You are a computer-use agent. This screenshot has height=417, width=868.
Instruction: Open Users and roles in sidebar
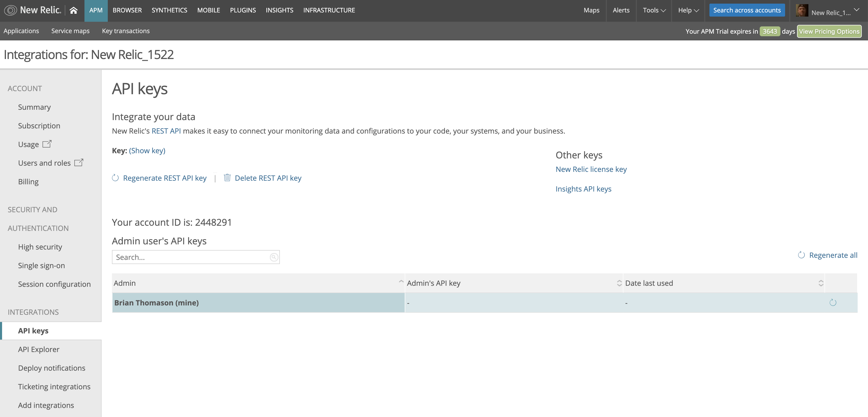44,163
